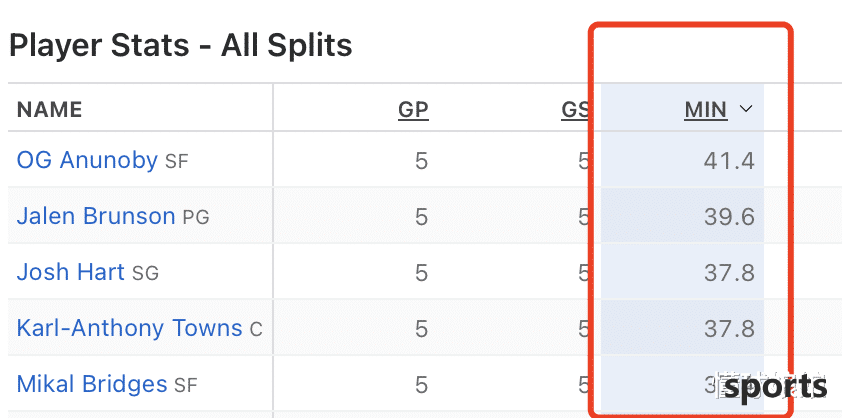Image resolution: width=842 pixels, height=418 pixels.
Task: Select OG Anunoby's 41.4 minutes cell
Action: click(682, 161)
